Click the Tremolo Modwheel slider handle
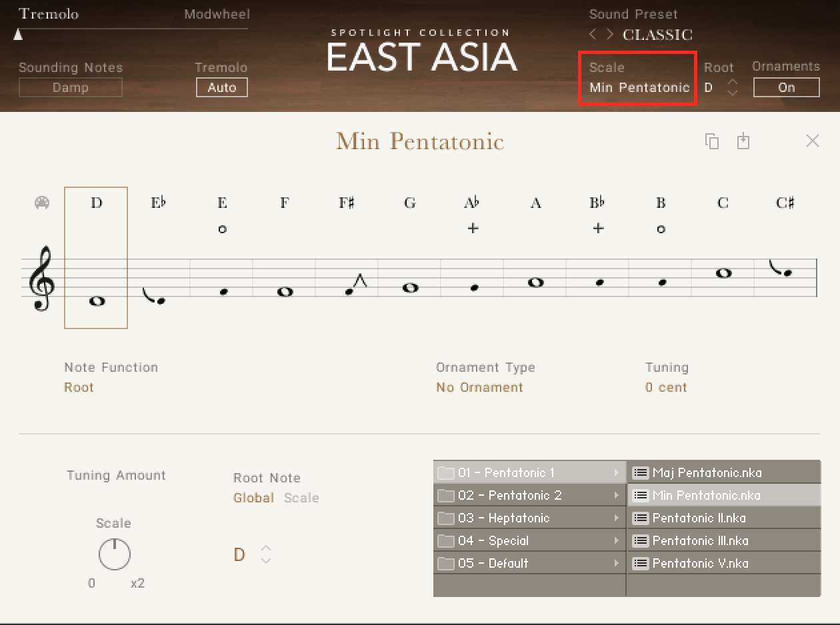Image resolution: width=840 pixels, height=625 pixels. (x=18, y=35)
